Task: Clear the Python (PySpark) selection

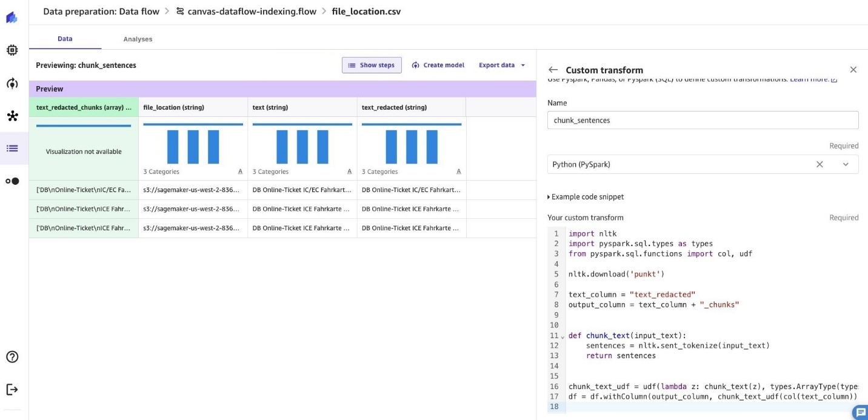Action: (x=820, y=164)
